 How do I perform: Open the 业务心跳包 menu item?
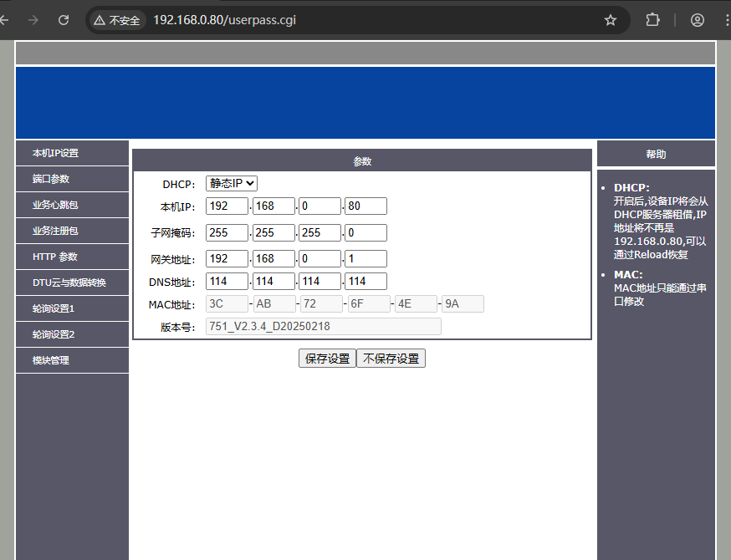pyautogui.click(x=72, y=205)
